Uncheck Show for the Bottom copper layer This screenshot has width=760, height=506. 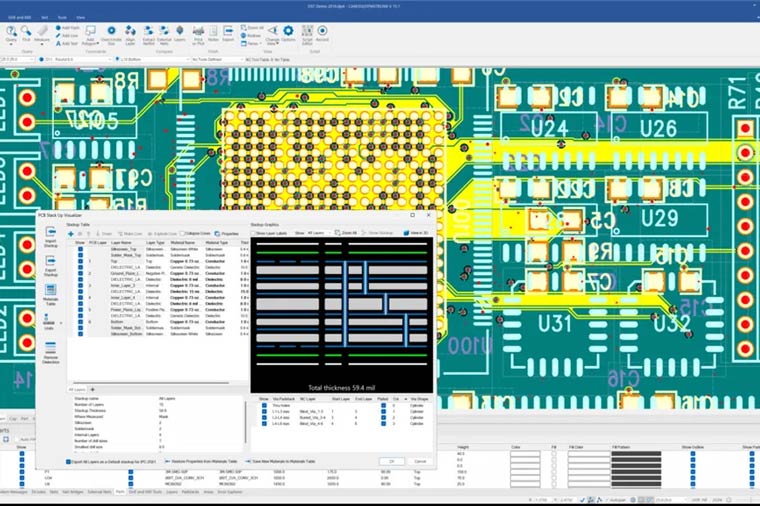[80, 322]
